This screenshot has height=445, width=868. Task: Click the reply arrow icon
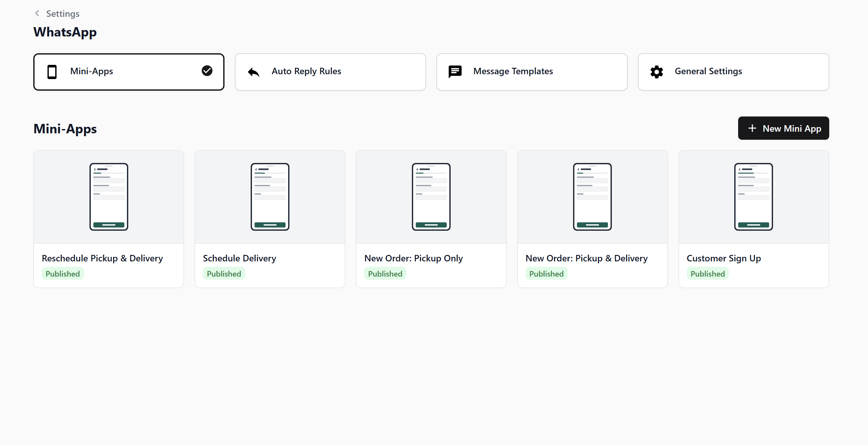(x=253, y=72)
